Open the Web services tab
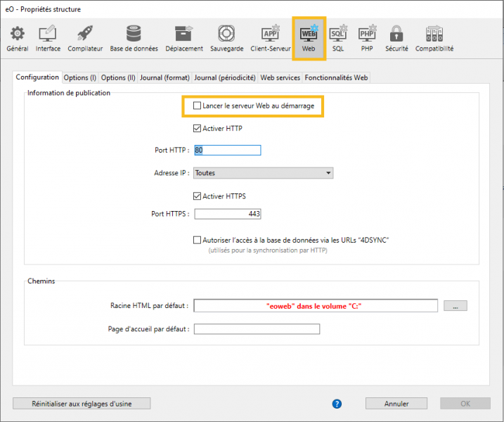Viewport: 504px width, 422px height. click(280, 77)
